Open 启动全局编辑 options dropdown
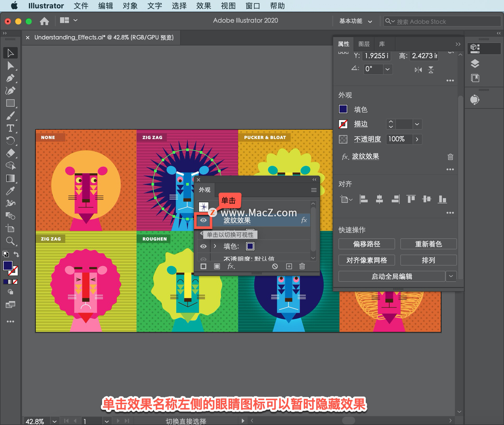 click(x=451, y=276)
